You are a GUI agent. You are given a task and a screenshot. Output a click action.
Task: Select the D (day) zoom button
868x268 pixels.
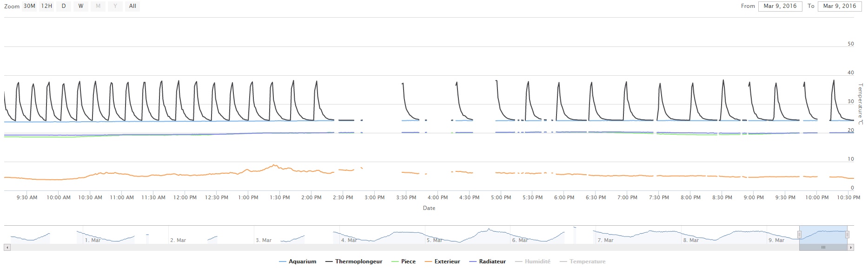[64, 6]
